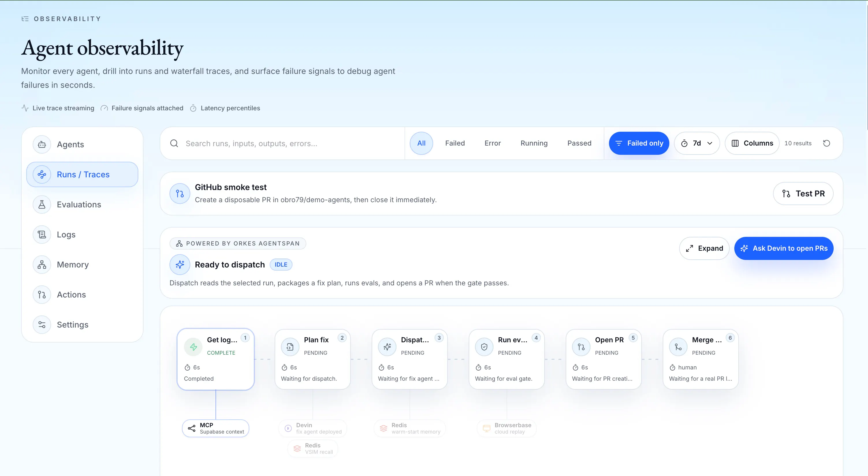Screen dimensions: 868x476
Task: Click the GitHub smoke test pull-request icon
Action: (180, 194)
